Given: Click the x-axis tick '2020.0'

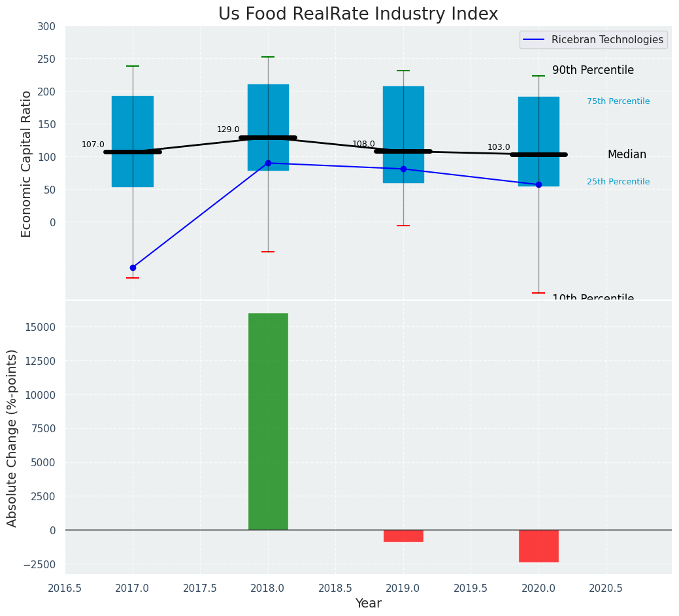Looking at the screenshot, I should coord(538,589).
